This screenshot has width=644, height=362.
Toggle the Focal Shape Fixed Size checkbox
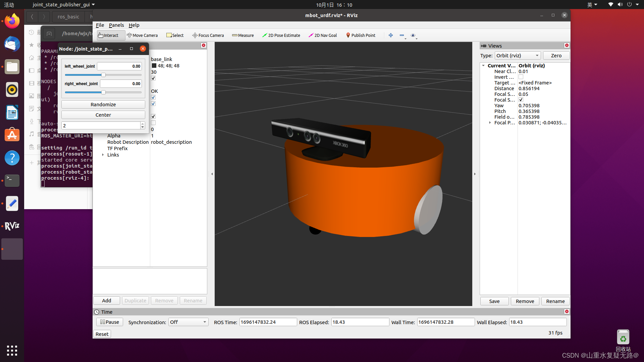point(521,100)
